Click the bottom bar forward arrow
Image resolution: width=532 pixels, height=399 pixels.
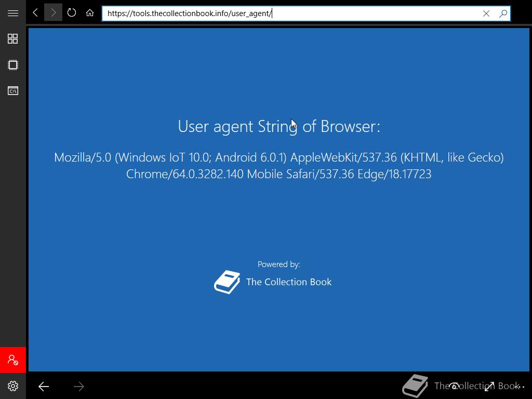pyautogui.click(x=79, y=386)
